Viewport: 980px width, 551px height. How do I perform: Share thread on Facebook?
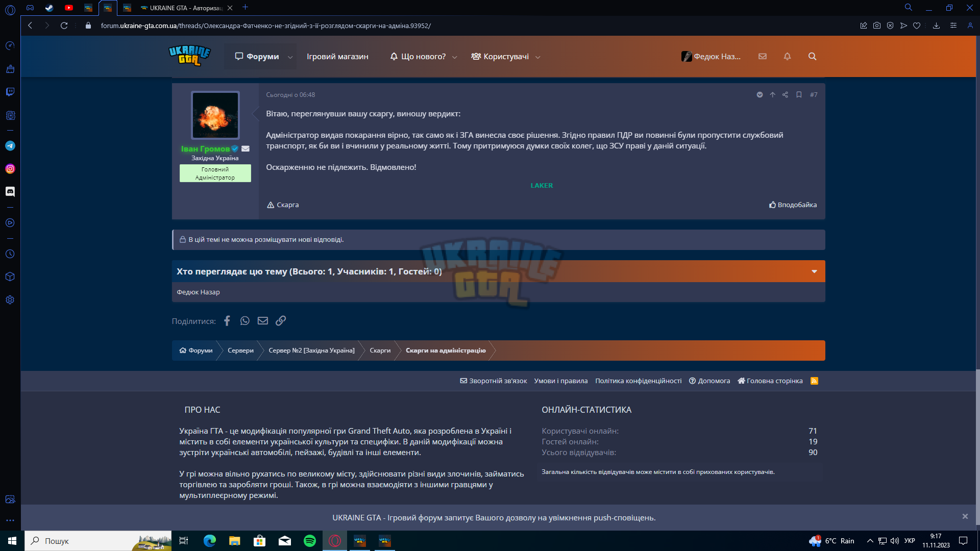click(227, 321)
